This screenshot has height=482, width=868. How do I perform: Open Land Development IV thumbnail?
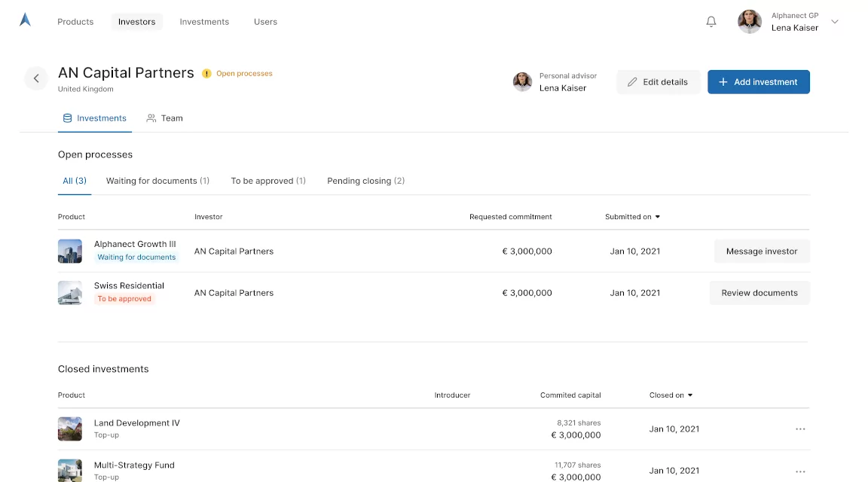(x=70, y=429)
